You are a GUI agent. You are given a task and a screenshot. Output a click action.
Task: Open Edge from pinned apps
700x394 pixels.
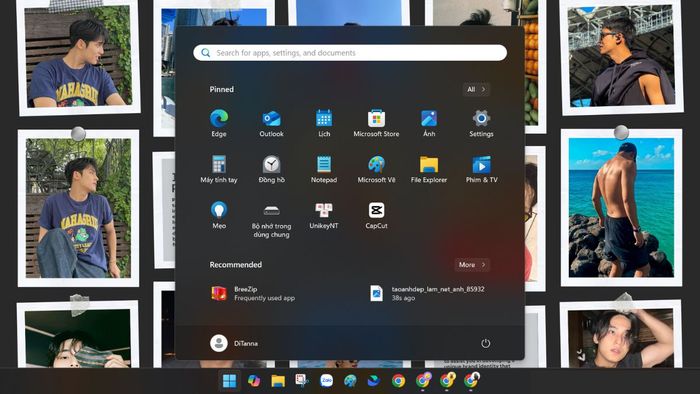pos(219,123)
